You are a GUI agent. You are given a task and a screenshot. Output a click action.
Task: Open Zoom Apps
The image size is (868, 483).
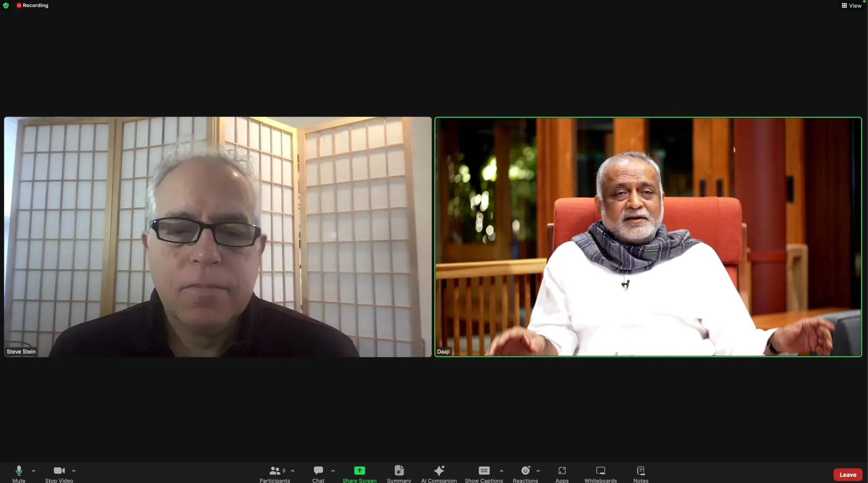click(562, 473)
